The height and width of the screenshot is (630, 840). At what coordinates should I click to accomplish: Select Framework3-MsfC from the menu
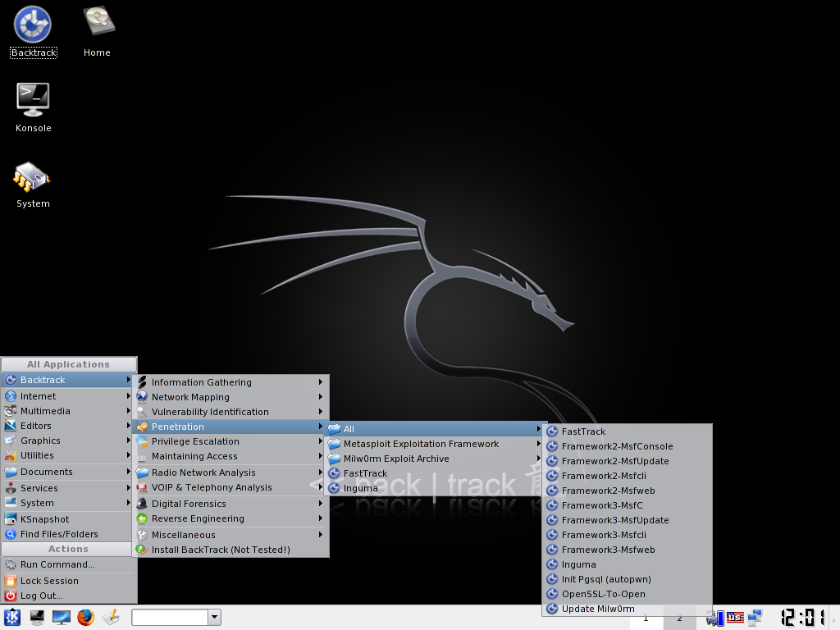(601, 505)
